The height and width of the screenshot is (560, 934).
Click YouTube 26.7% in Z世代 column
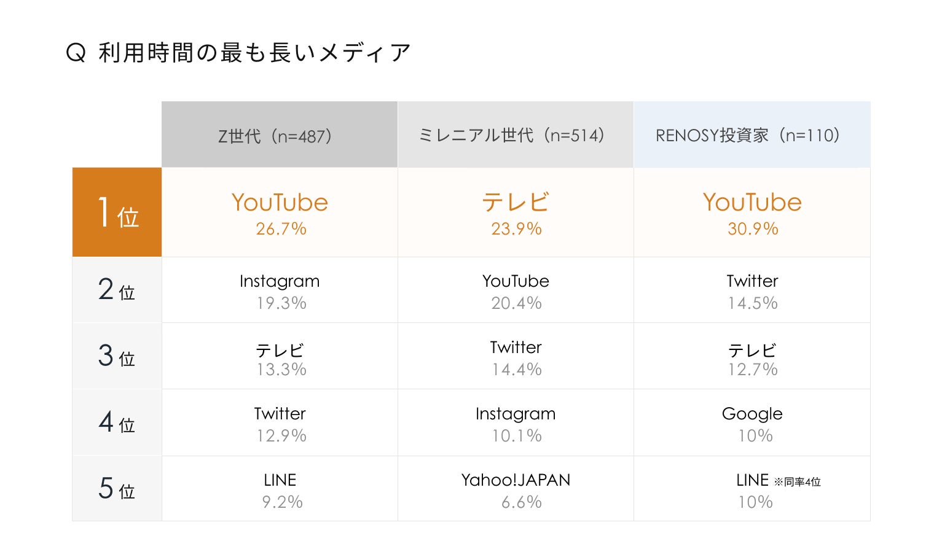tap(280, 212)
